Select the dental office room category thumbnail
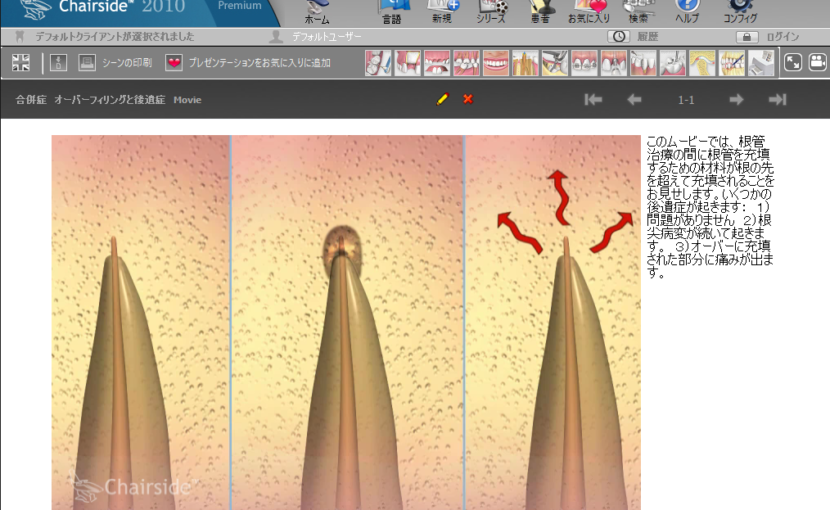This screenshot has width=830, height=510. pos(761,63)
